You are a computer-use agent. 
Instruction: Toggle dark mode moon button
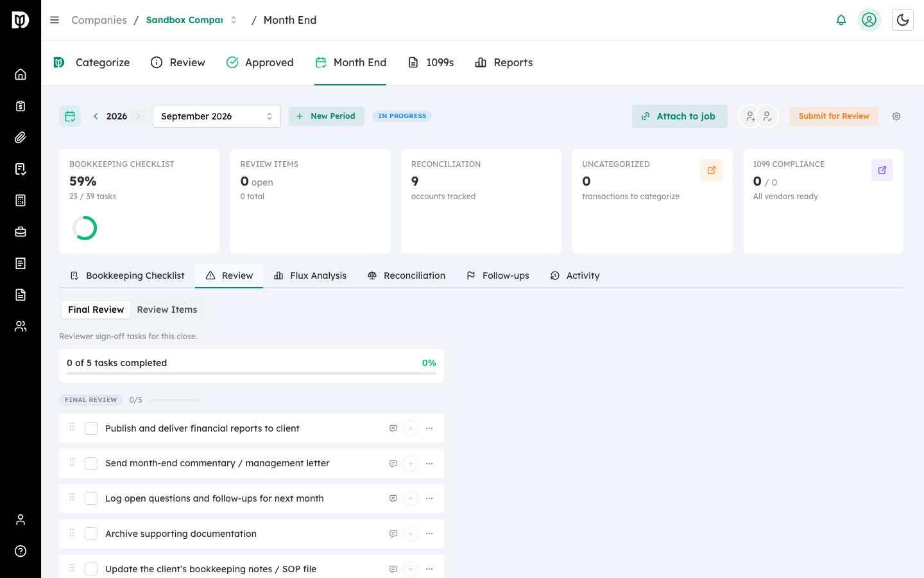[903, 20]
